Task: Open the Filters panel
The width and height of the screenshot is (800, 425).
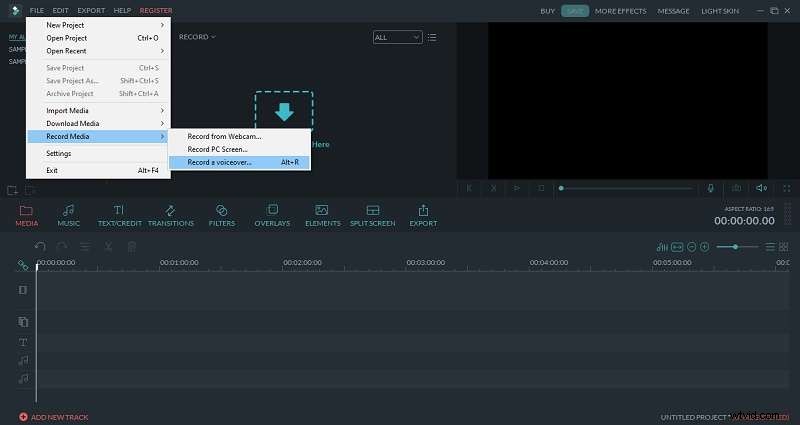Action: click(222, 215)
